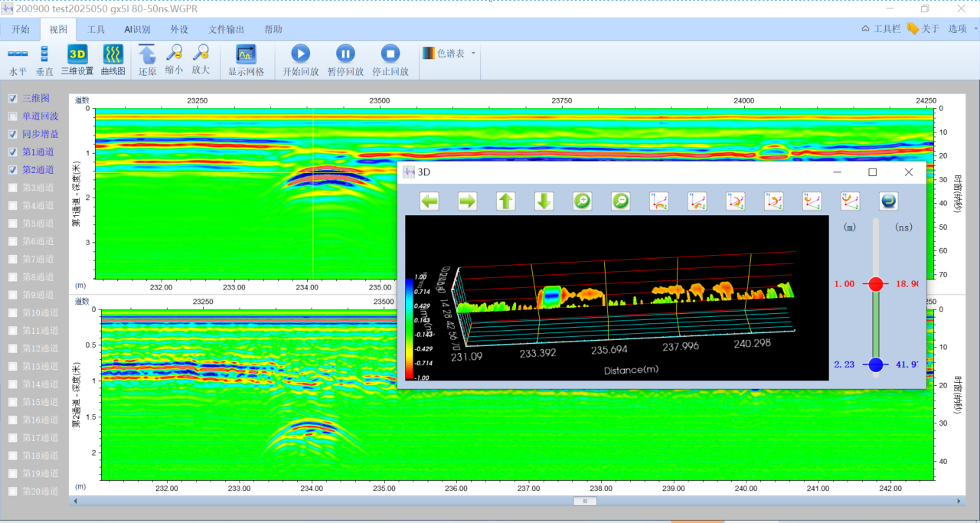The height and width of the screenshot is (523, 980).
Task: Open the 文件输出 tab
Action: click(x=227, y=30)
